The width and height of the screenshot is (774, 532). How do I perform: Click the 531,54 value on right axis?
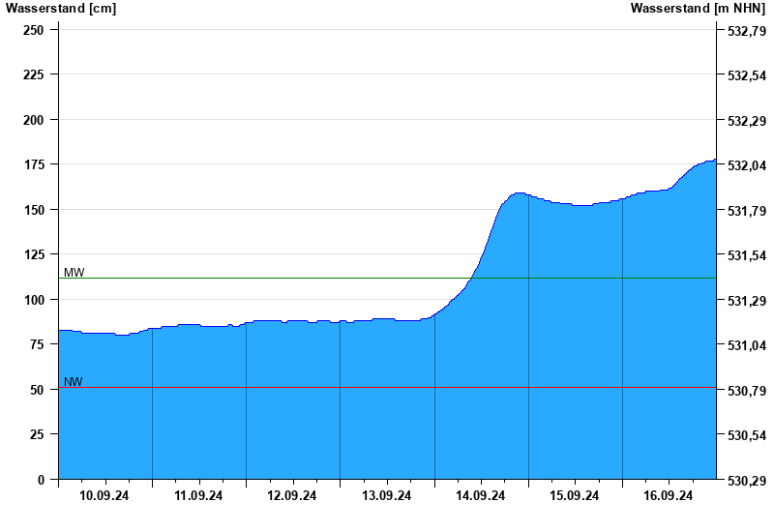[747, 255]
